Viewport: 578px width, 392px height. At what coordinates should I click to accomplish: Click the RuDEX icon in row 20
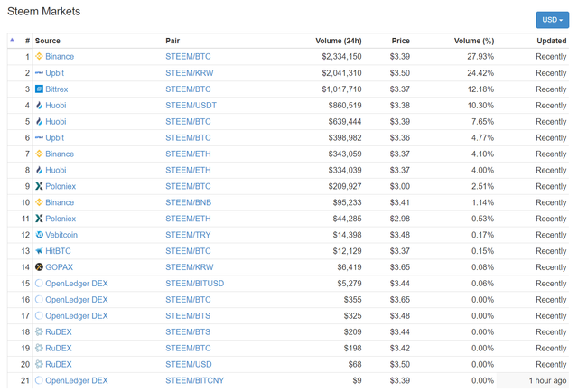point(39,364)
